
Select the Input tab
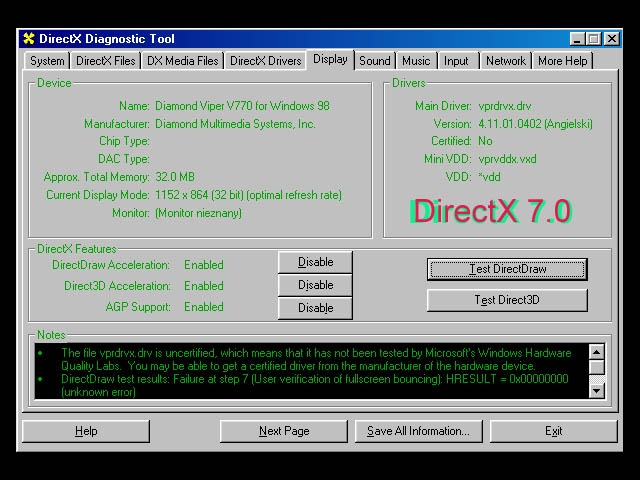[456, 61]
